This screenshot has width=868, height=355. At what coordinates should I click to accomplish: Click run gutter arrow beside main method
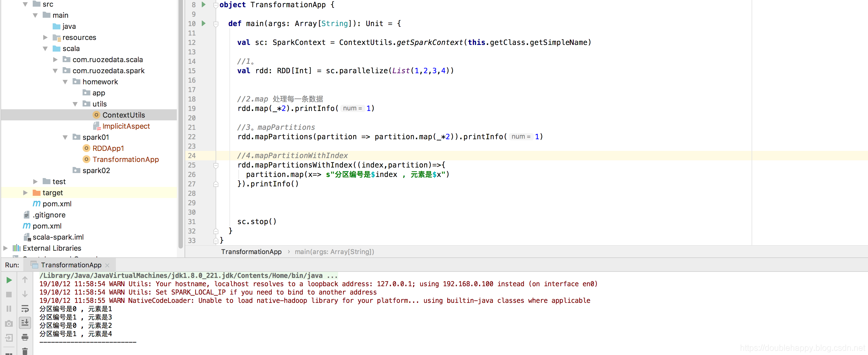[x=203, y=23]
